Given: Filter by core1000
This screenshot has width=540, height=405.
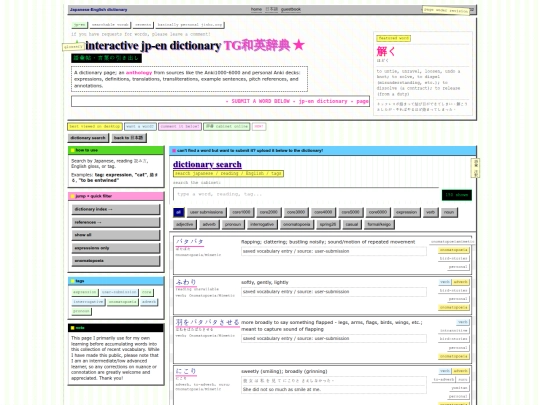Looking at the screenshot, I should (x=241, y=212).
